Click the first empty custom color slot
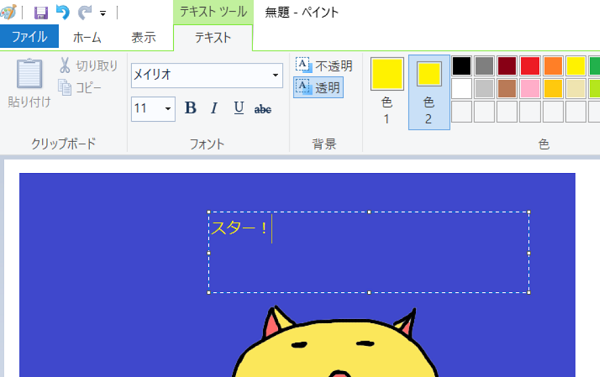600x377 pixels. [461, 112]
